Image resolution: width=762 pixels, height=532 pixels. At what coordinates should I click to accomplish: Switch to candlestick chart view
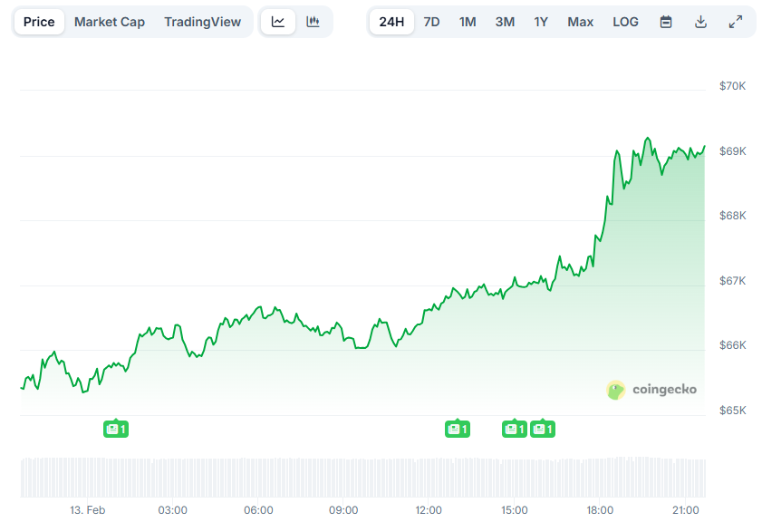click(314, 21)
